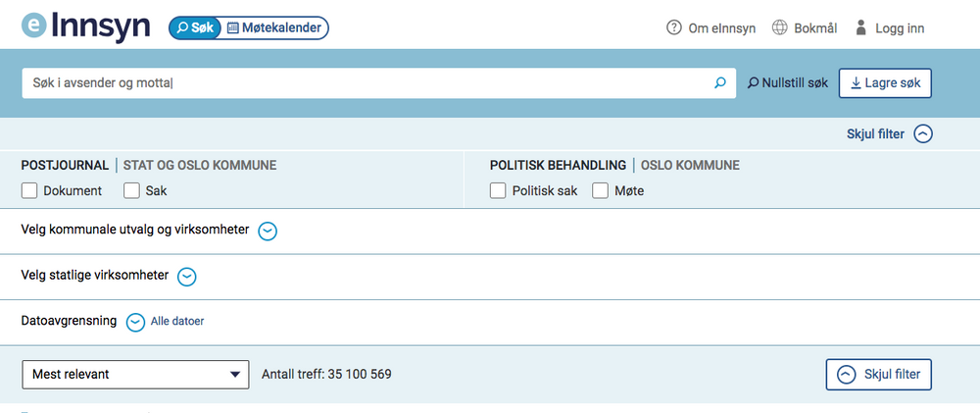Click Alle datoer link
Screen dimensions: 980x413
pyautogui.click(x=176, y=322)
